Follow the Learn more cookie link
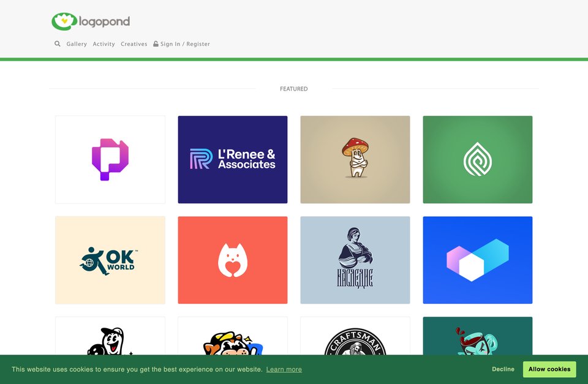The image size is (588, 384). 284,369
